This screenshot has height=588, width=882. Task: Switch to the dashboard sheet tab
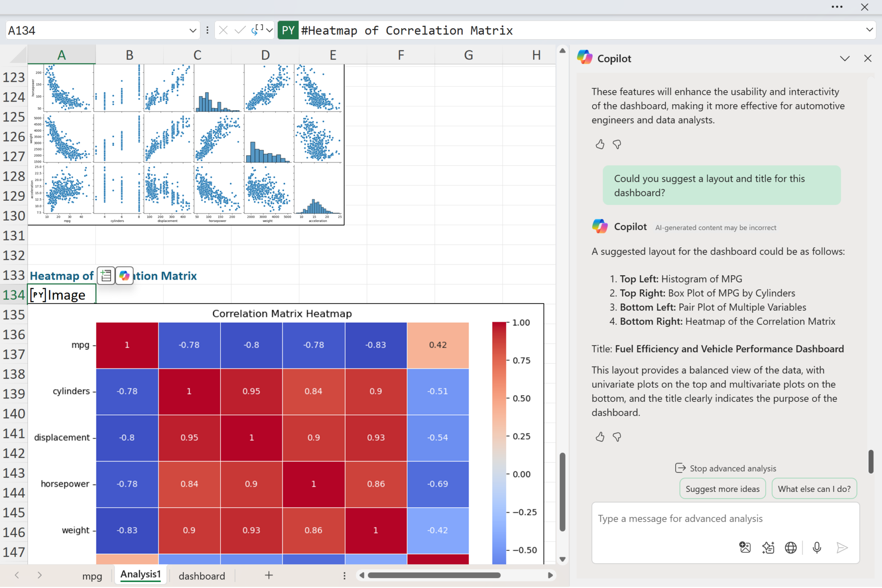pyautogui.click(x=202, y=576)
